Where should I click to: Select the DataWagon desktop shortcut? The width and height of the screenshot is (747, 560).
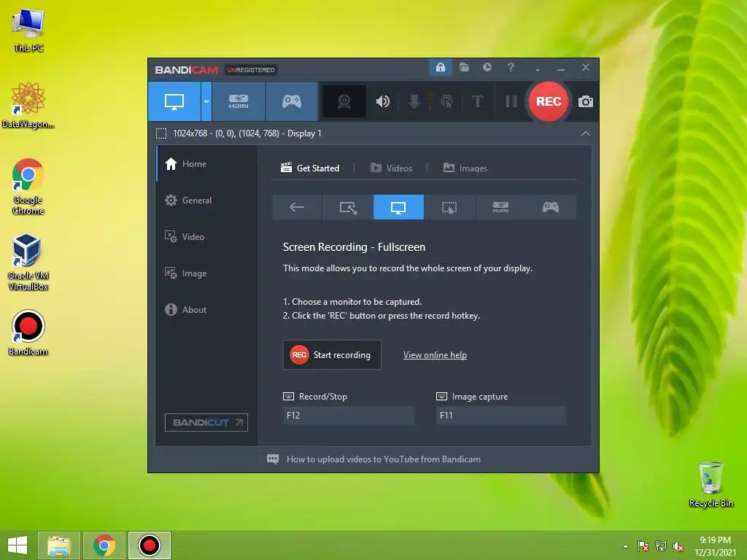tap(28, 105)
